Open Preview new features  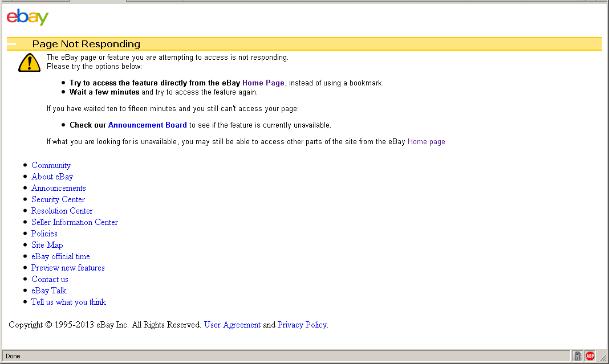tap(68, 268)
